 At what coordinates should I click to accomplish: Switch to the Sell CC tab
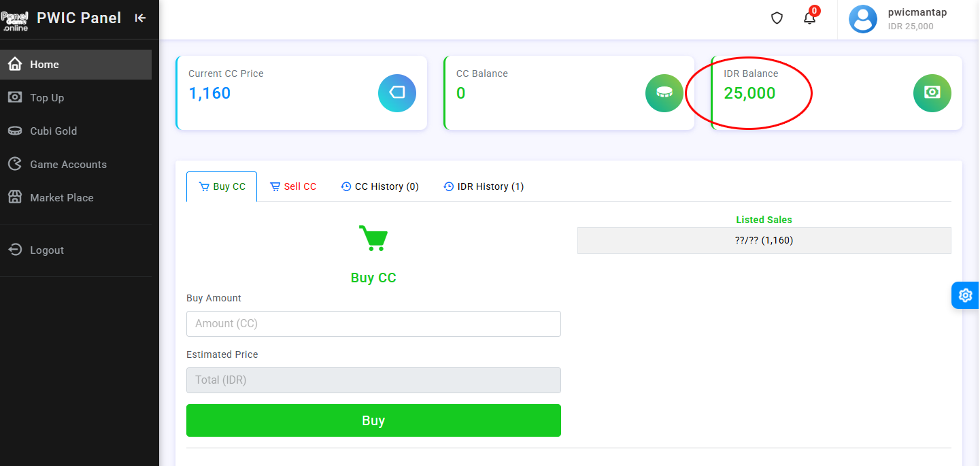[293, 186]
